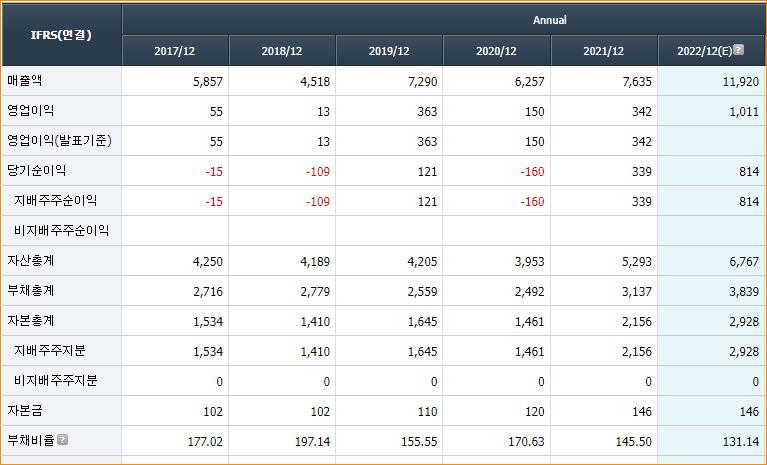Click the 비지배주주지분 row label
Screen dimensions: 767x465
click(x=55, y=380)
